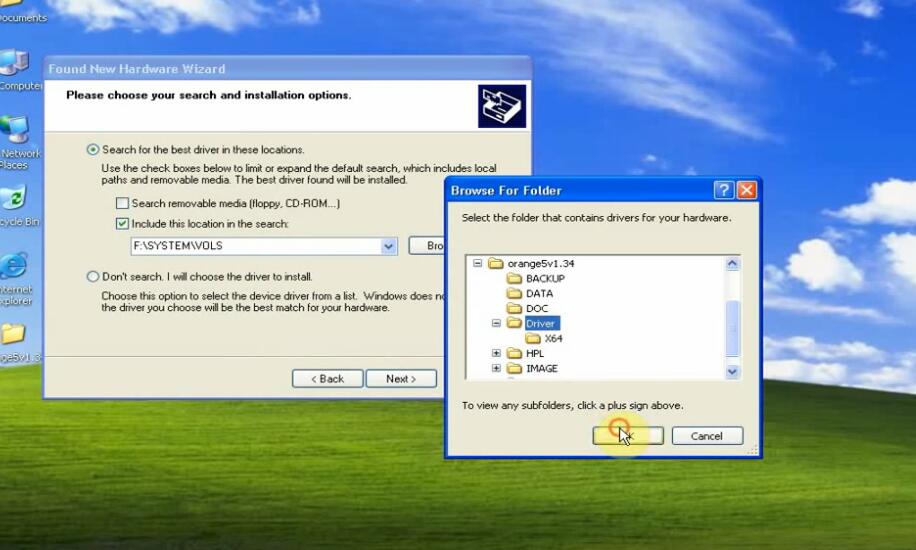
Task: Click the Found New Hardware Wizard title bar
Action: (287, 69)
